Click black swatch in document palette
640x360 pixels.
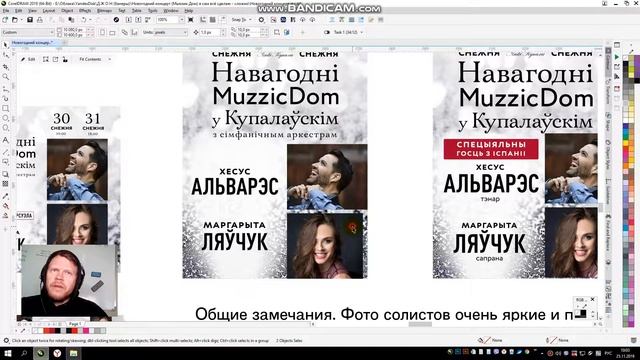58,331
